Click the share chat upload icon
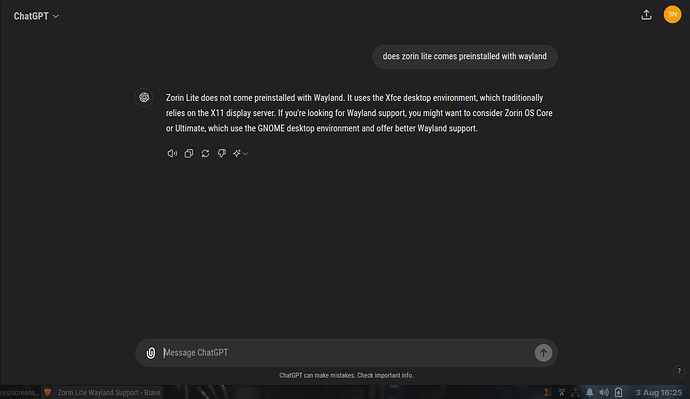Image resolution: width=690 pixels, height=399 pixels. 646,15
